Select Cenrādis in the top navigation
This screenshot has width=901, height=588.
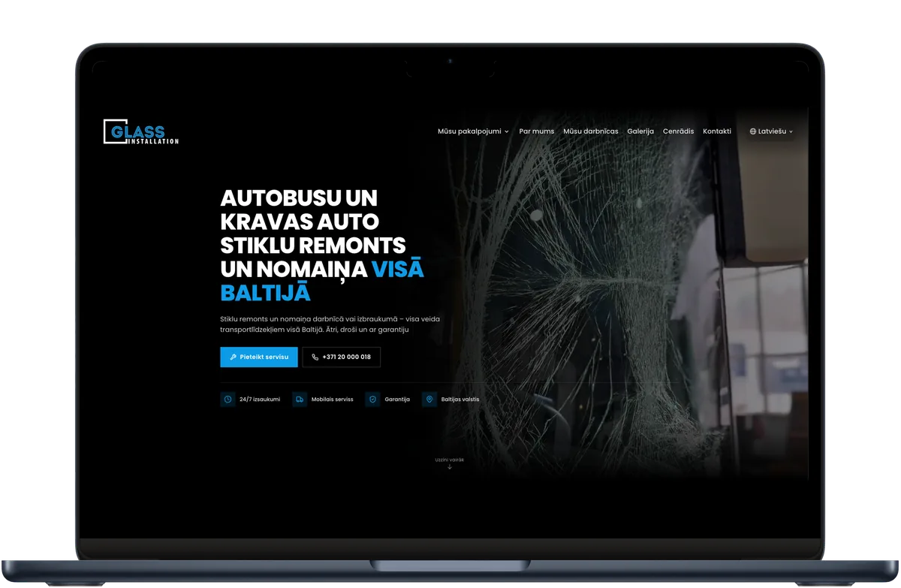point(679,131)
